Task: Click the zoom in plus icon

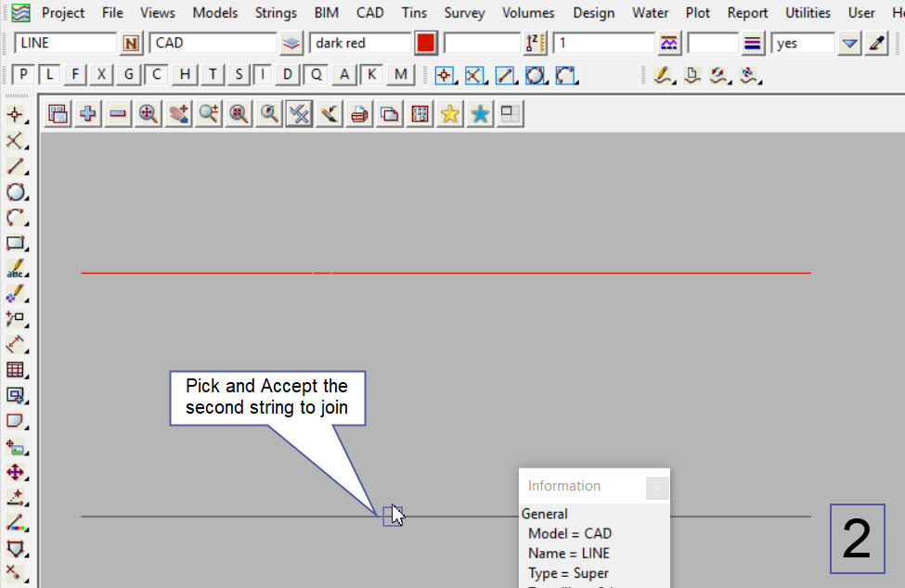Action: pos(88,114)
